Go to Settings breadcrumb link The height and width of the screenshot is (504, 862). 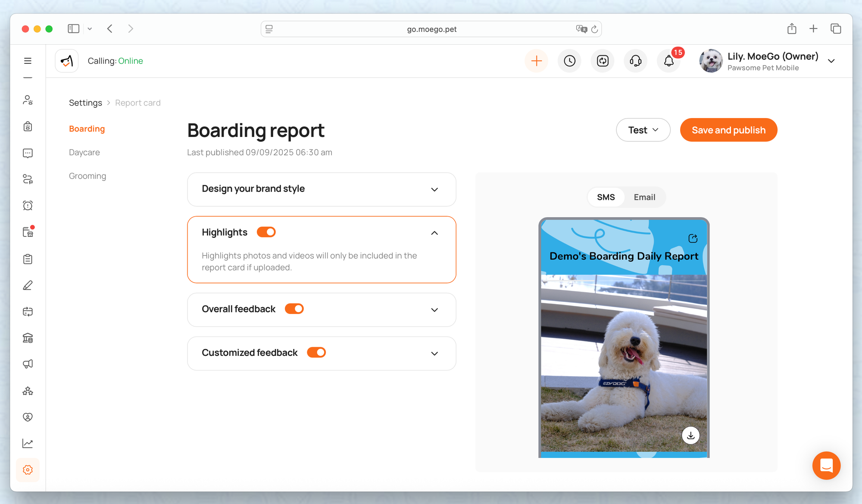click(x=85, y=103)
